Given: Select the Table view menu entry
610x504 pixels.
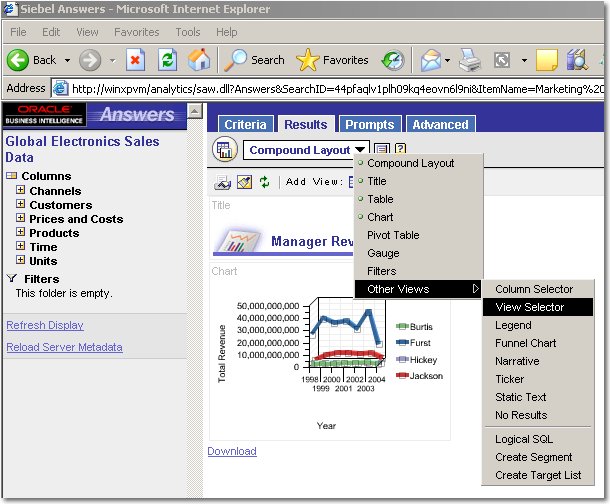Looking at the screenshot, I should (x=419, y=199).
